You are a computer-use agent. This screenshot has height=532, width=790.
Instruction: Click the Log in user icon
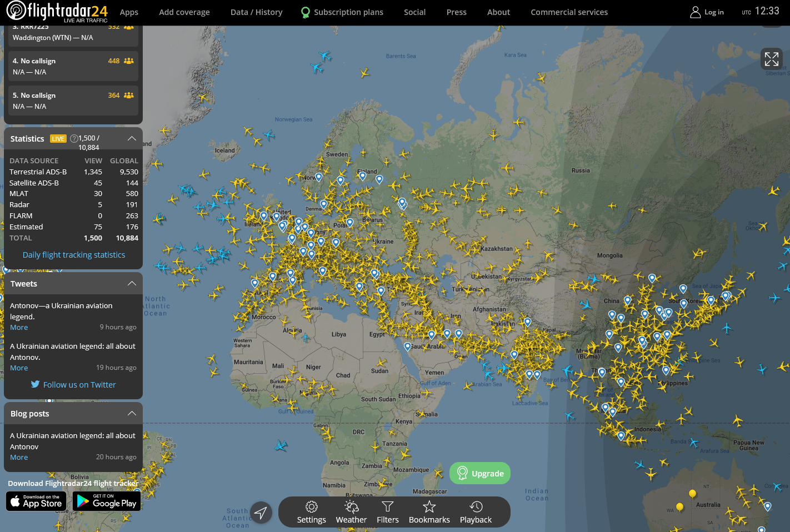695,12
